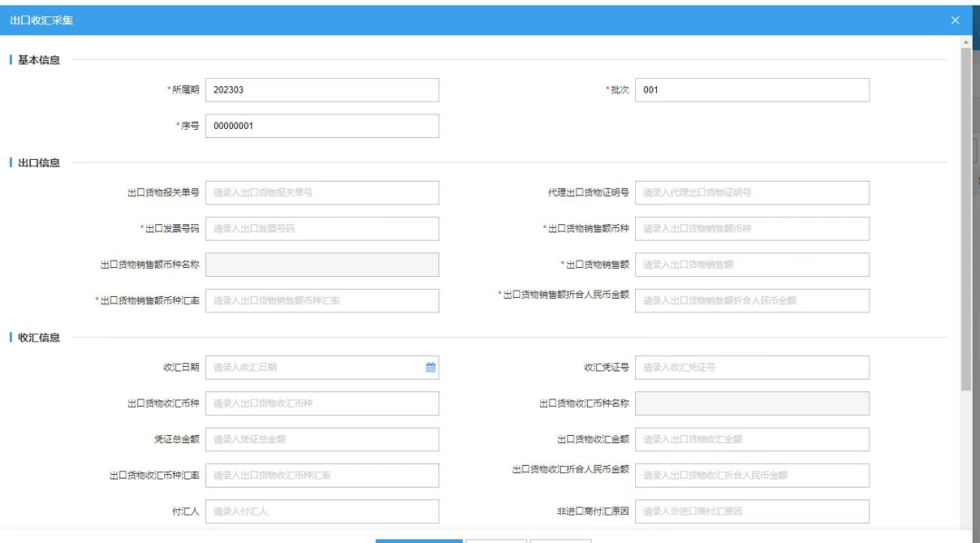980x543 pixels.
Task: Click the 基本信息 section heading
Action: click(x=39, y=60)
